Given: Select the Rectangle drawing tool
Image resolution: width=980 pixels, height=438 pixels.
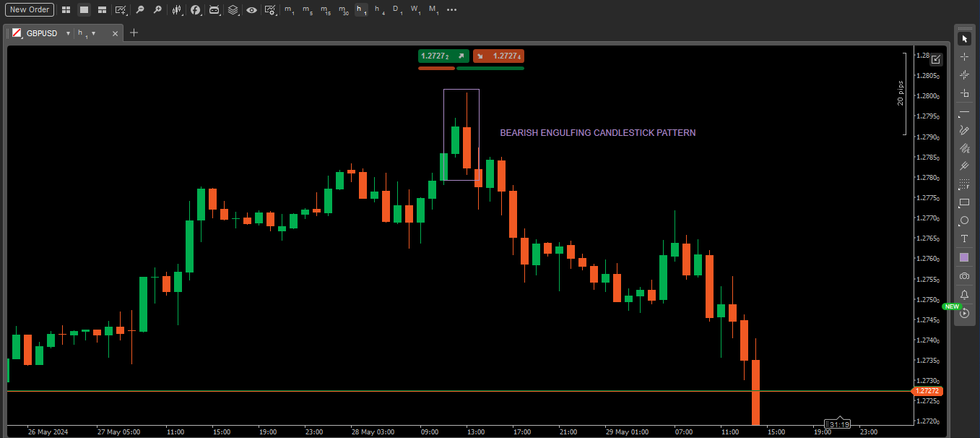Looking at the screenshot, I should (x=964, y=203).
